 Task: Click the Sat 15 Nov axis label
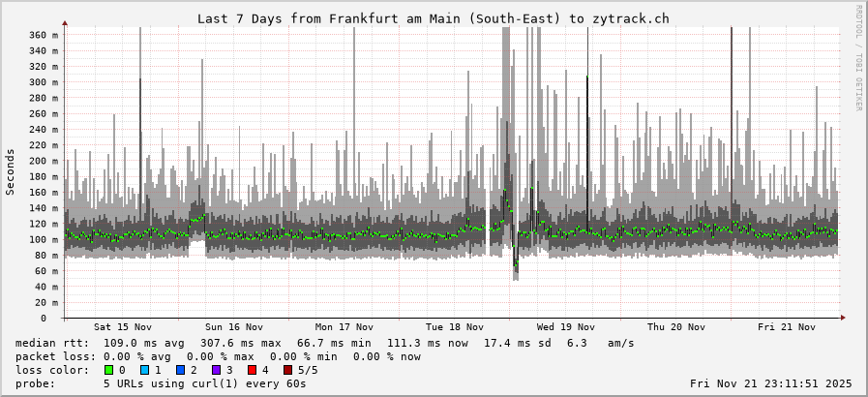123,327
